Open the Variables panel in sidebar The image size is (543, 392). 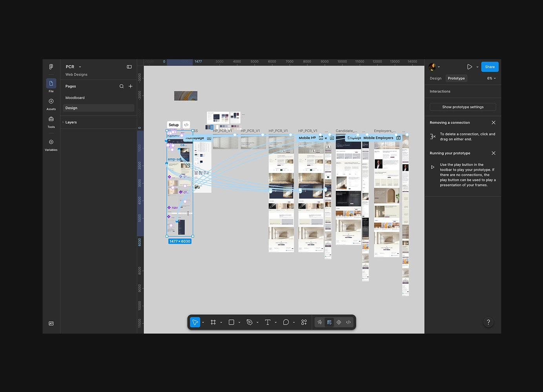51,145
